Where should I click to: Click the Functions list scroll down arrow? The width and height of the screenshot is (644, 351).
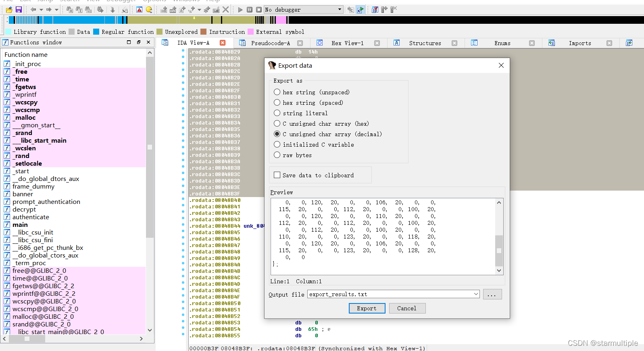click(150, 330)
